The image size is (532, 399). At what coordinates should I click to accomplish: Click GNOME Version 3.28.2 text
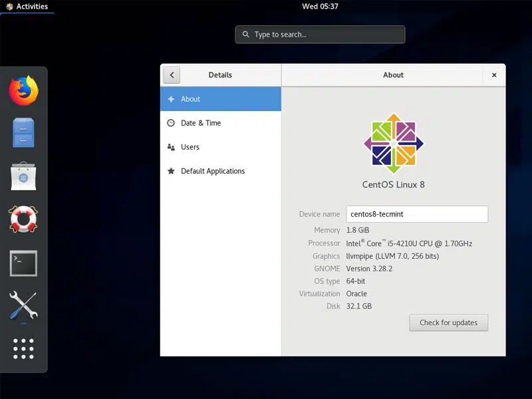point(369,269)
